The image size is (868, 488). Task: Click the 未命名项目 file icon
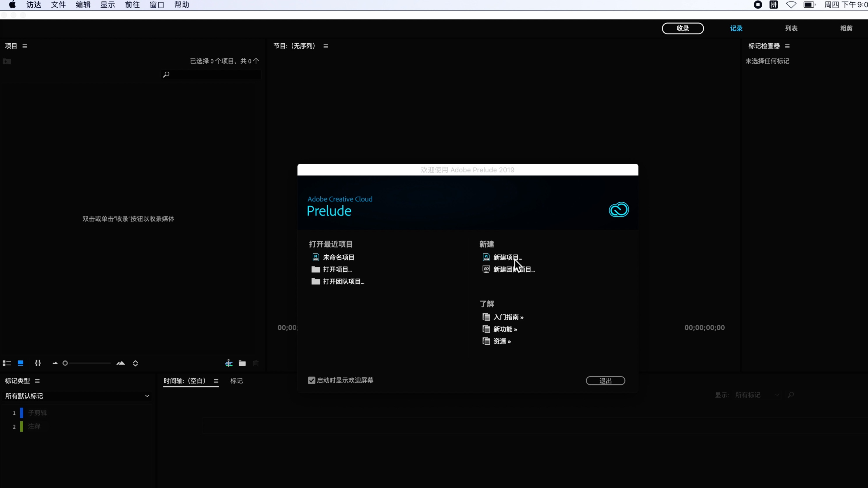[x=316, y=257]
